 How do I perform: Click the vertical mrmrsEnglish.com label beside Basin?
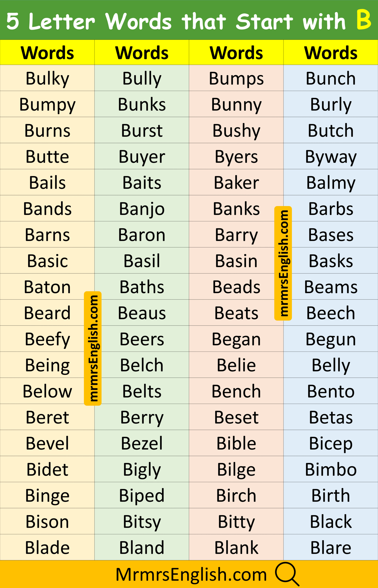pos(283,263)
